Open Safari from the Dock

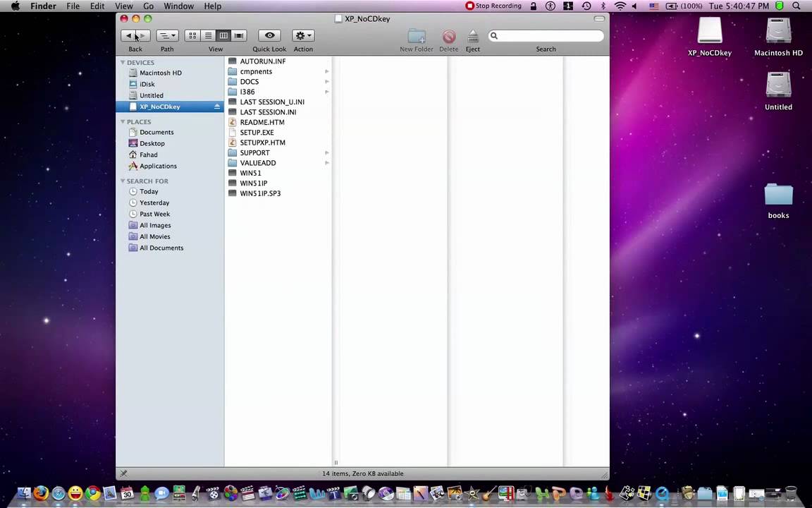click(59, 493)
